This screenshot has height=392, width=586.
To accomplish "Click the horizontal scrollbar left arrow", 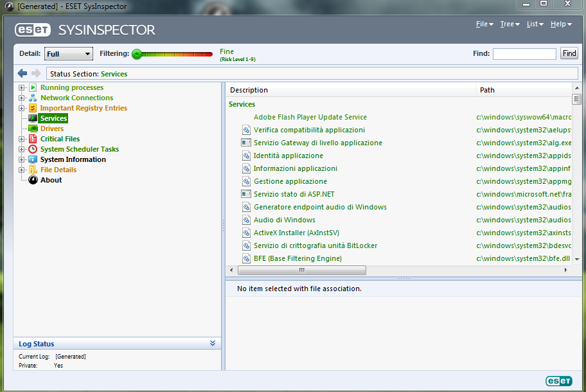I will 232,270.
